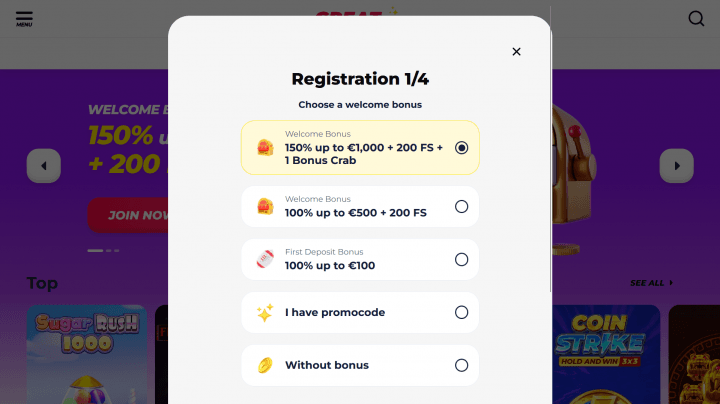Open the SEE ALL games link

[651, 283]
